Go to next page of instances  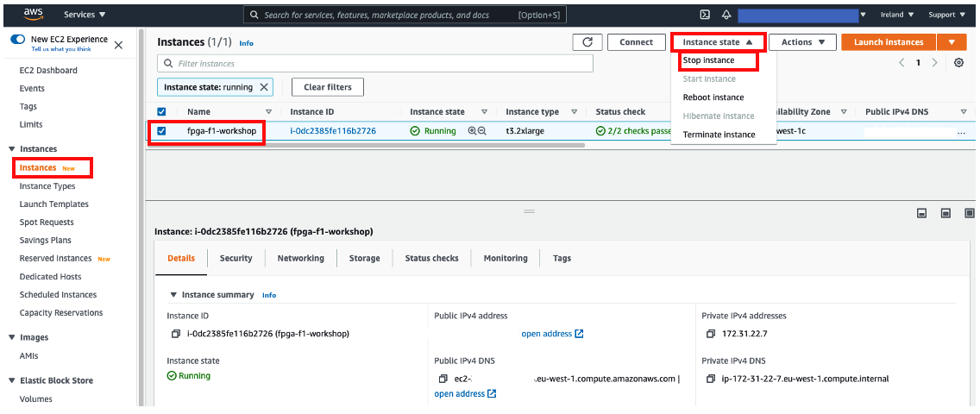point(934,62)
